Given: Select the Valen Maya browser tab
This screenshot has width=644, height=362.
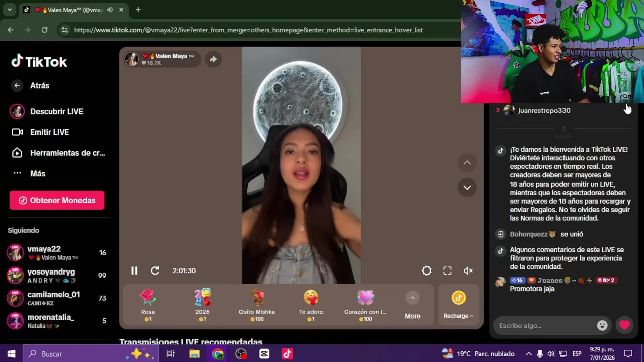Looking at the screenshot, I should point(74,10).
